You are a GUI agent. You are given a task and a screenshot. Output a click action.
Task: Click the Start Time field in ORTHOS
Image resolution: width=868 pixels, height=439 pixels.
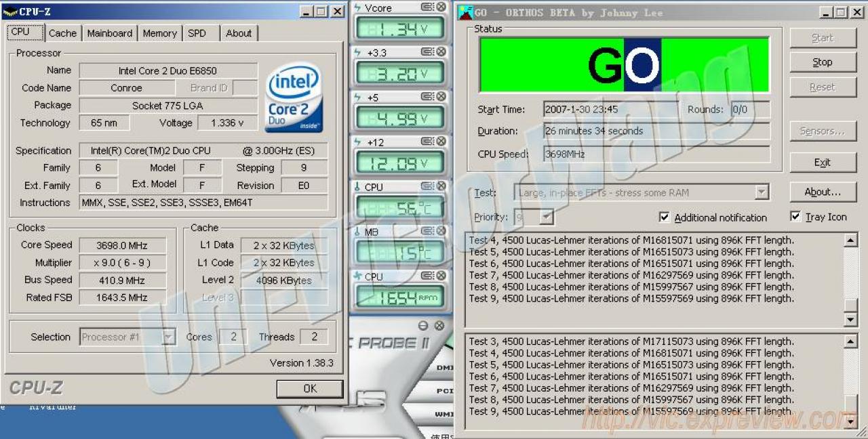coord(610,109)
